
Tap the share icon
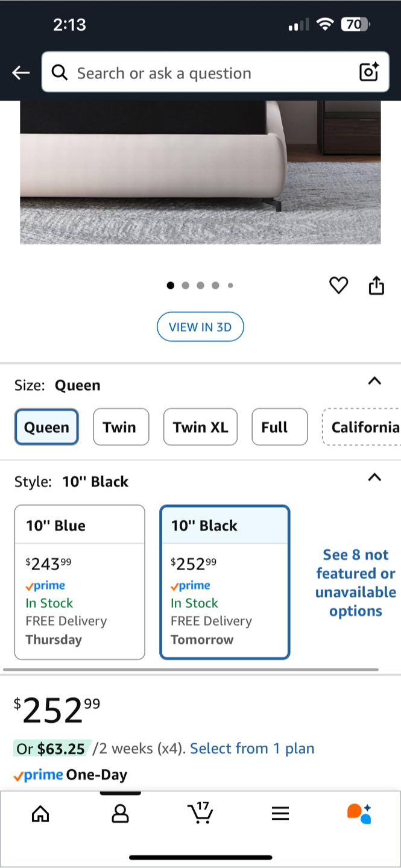376,285
